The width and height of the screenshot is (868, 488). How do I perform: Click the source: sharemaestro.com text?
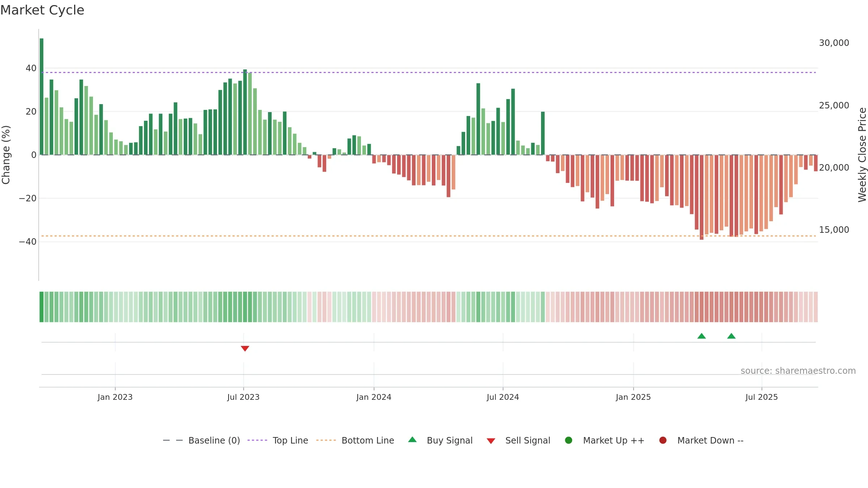[x=798, y=371]
